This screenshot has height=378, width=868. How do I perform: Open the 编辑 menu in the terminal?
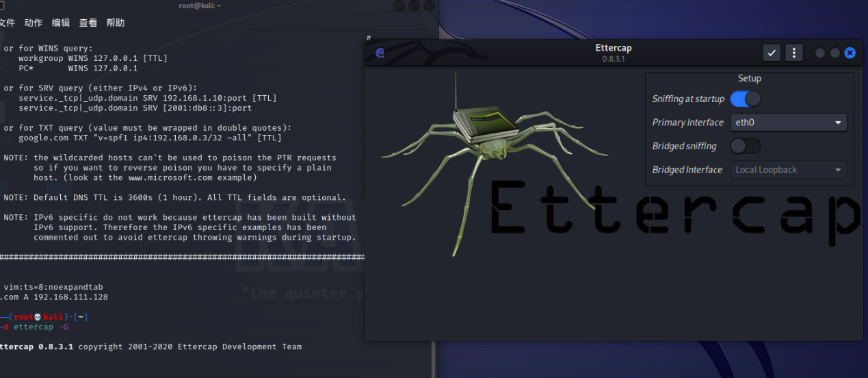pos(61,23)
